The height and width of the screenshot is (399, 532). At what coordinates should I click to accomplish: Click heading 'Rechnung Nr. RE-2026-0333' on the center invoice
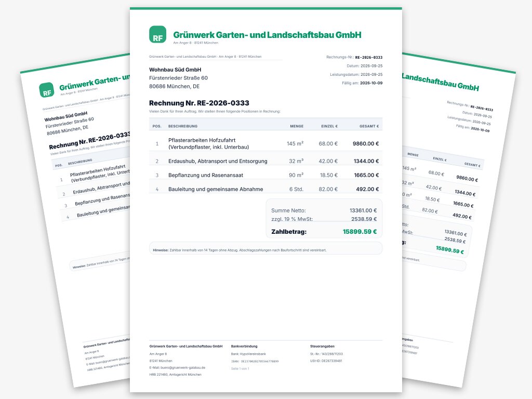point(199,103)
